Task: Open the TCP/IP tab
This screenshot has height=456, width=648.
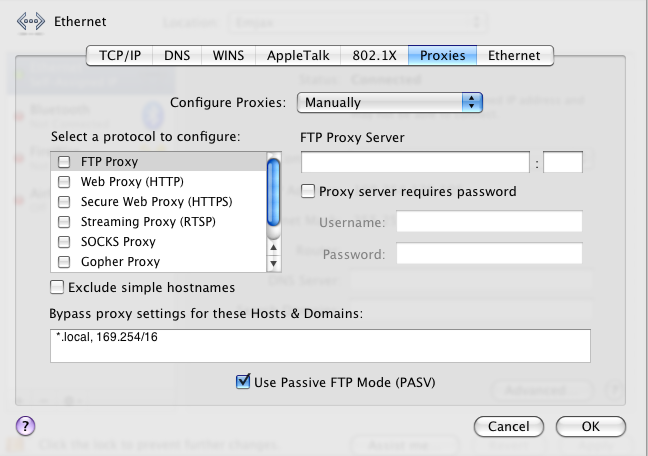Action: click(x=118, y=56)
